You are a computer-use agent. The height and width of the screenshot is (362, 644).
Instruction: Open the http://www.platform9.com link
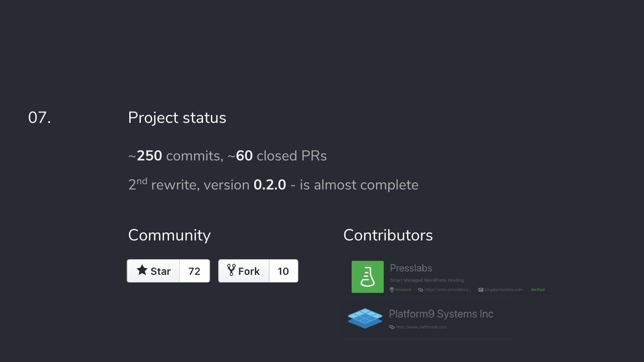(x=421, y=327)
